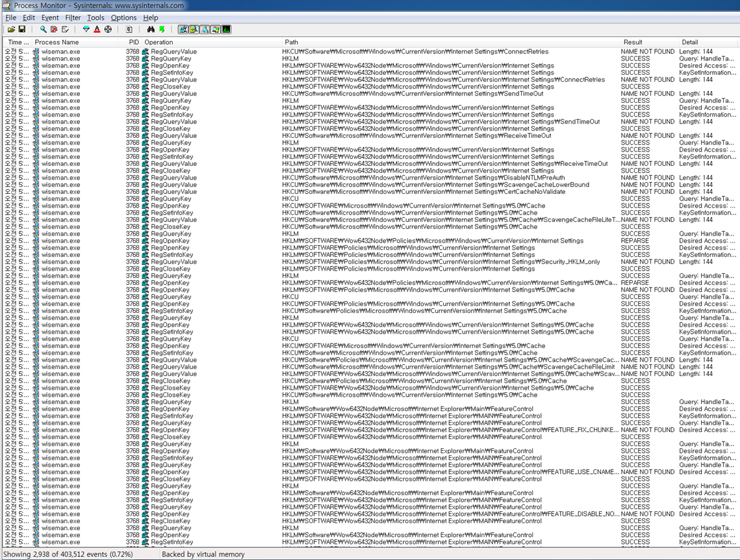This screenshot has width=740, height=560.
Task: Open the Filter dialog via the funnel icon
Action: point(86,29)
